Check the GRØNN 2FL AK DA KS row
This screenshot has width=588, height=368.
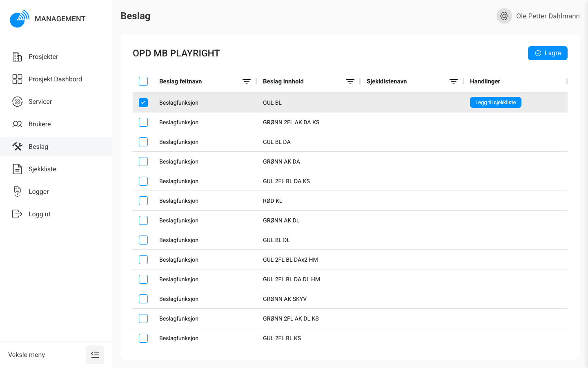click(x=143, y=122)
